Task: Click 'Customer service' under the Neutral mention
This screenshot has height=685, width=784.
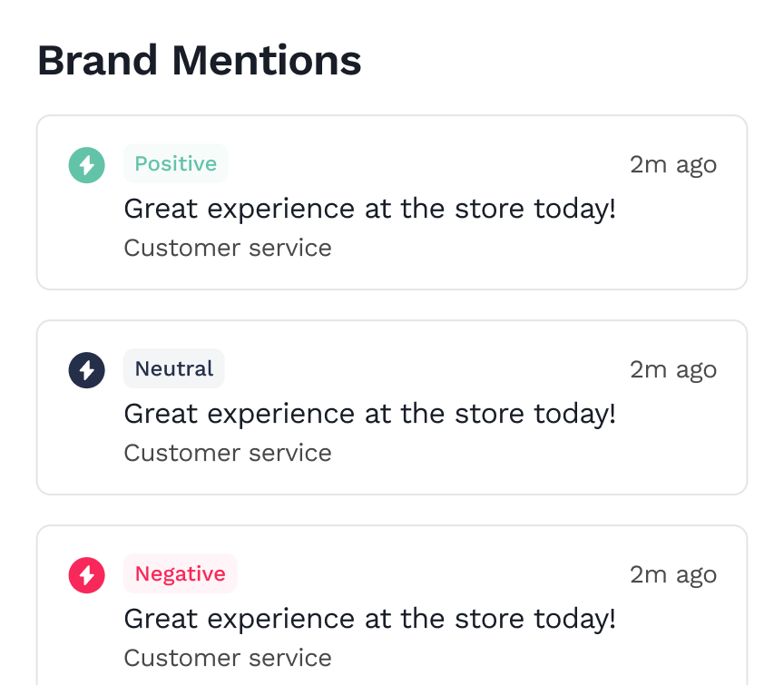Action: 228,453
